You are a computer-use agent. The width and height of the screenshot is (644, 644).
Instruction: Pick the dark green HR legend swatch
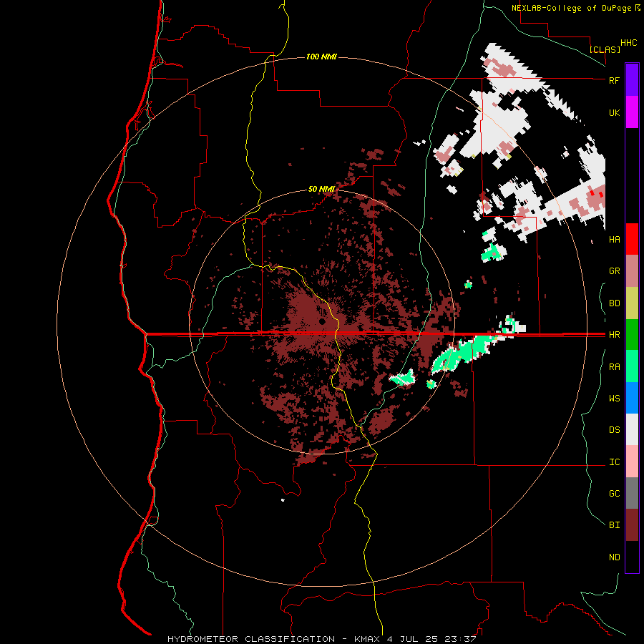pos(632,335)
